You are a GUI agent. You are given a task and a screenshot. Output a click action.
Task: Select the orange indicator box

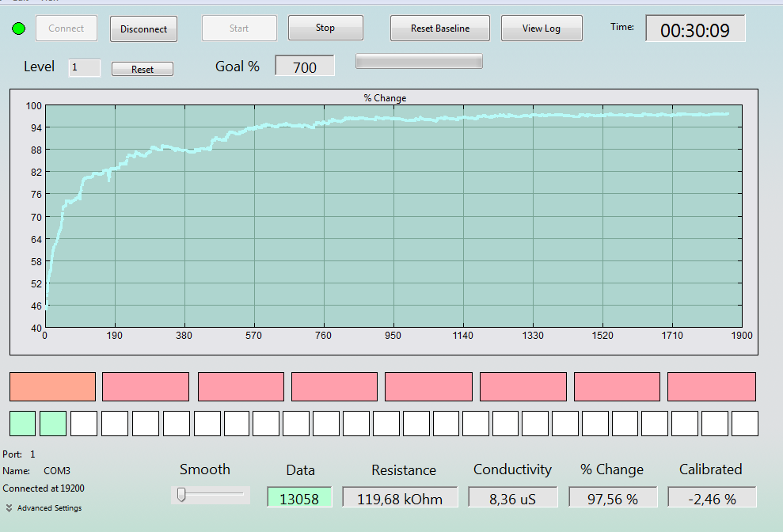52,386
